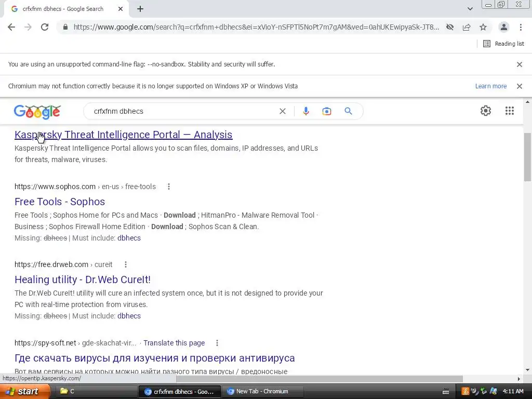Open the Russian spy-soft.net result title
The image size is (532, 399).
(x=155, y=358)
